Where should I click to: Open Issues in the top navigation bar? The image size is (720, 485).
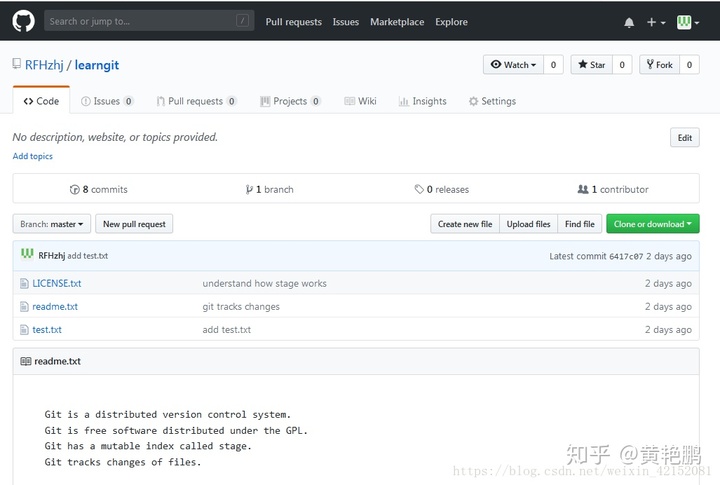pos(346,22)
